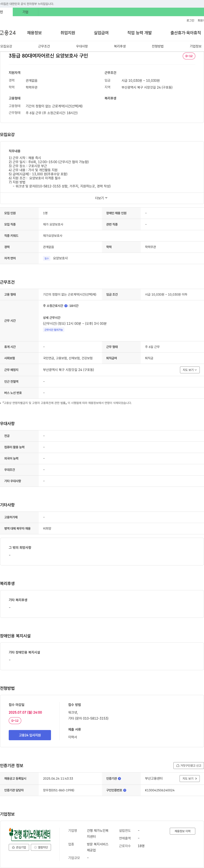The image size is (204, 868).
Task: Open the 채용정보 main menu
Action: pos(34,33)
